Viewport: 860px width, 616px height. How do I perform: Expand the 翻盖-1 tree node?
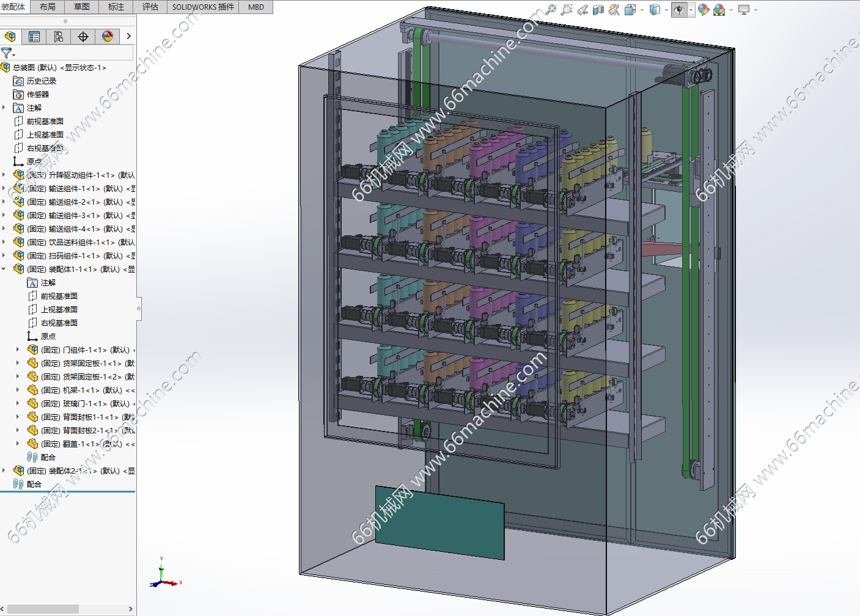tap(17, 444)
